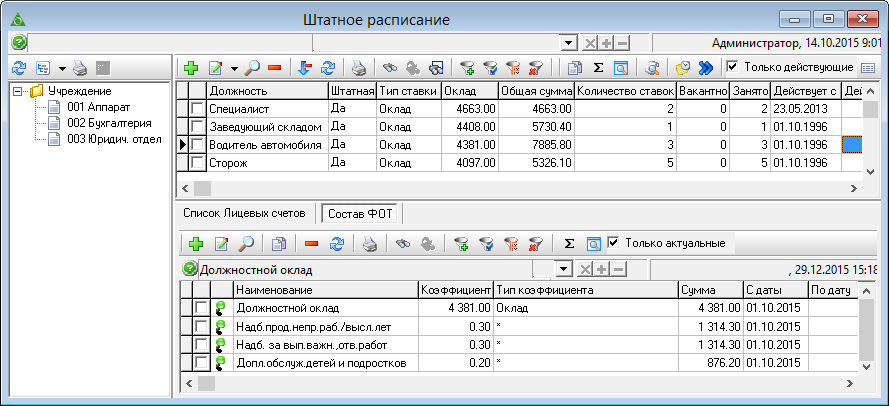Viewport: 889px width, 406px height.
Task: Click the upper Sigma totals icon
Action: pos(598,68)
